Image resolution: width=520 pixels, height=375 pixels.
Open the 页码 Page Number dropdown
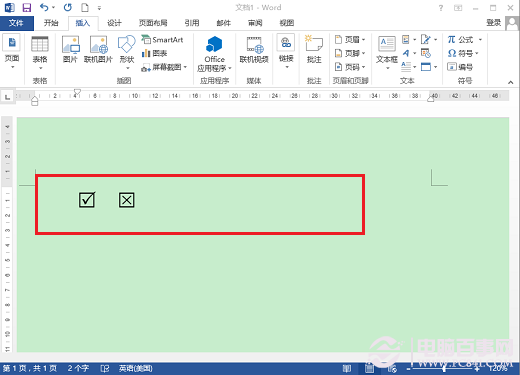point(350,67)
